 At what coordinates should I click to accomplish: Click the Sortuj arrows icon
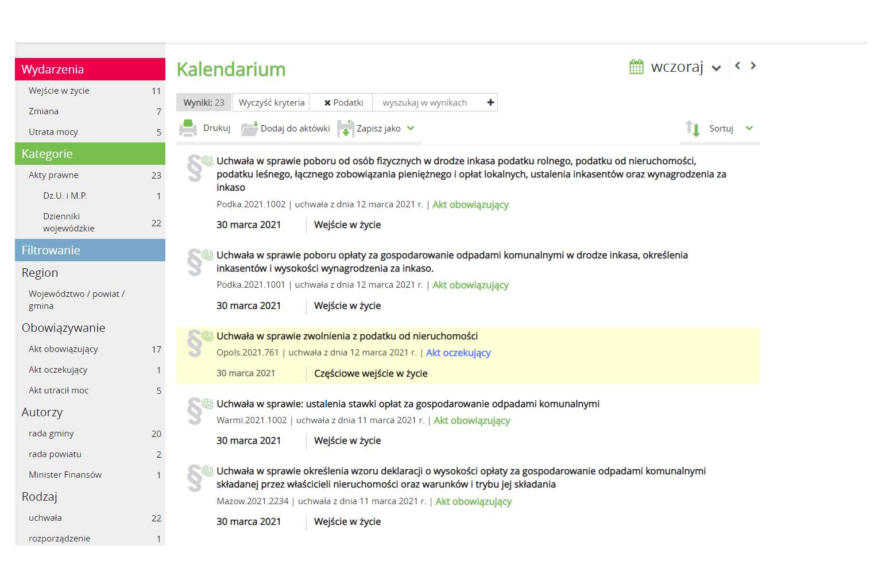[x=693, y=128]
